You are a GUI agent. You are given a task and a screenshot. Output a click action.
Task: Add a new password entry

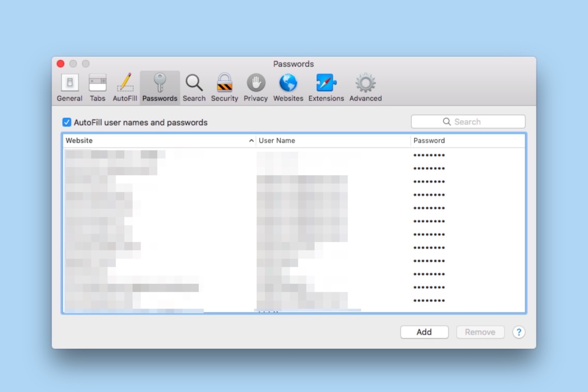coord(424,332)
